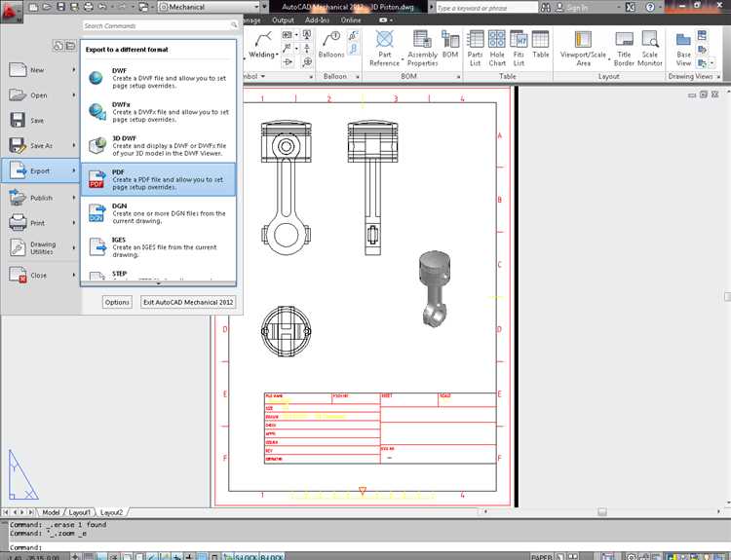Expand the Save As submenu arrow

(x=74, y=145)
